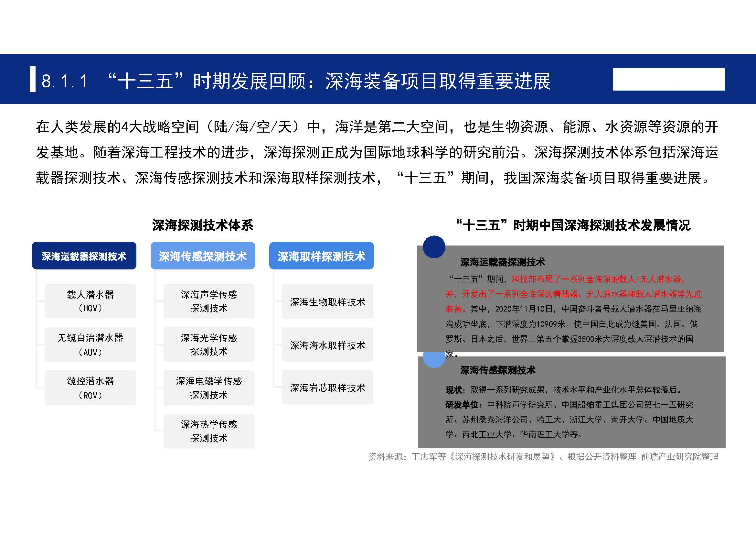Click the "深海光学传感探测技术" box
The width and height of the screenshot is (756, 535).
209,344
